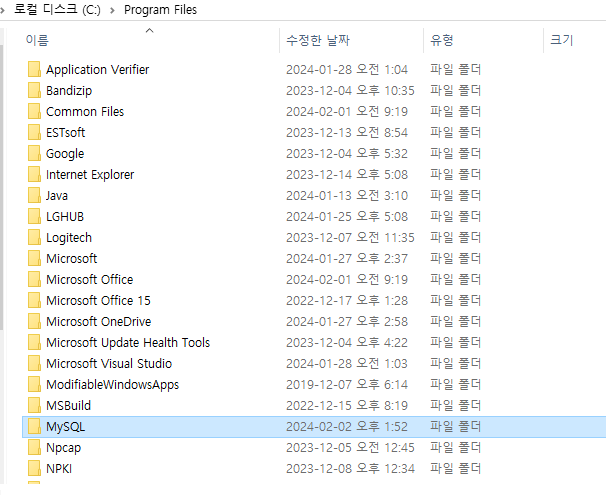Select the Logitech folder name

[x=69, y=238]
